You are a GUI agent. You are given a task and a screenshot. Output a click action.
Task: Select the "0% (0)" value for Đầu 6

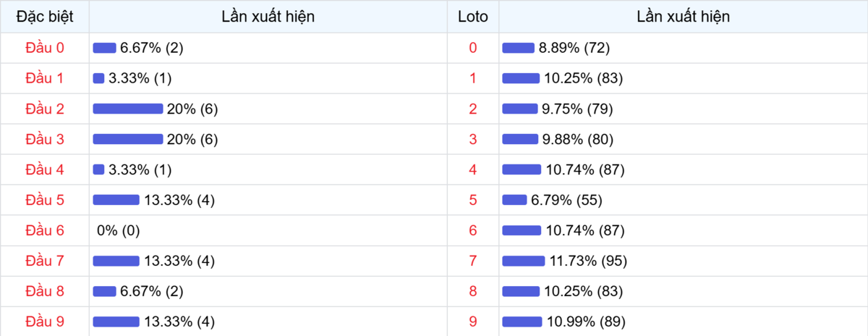[118, 230]
